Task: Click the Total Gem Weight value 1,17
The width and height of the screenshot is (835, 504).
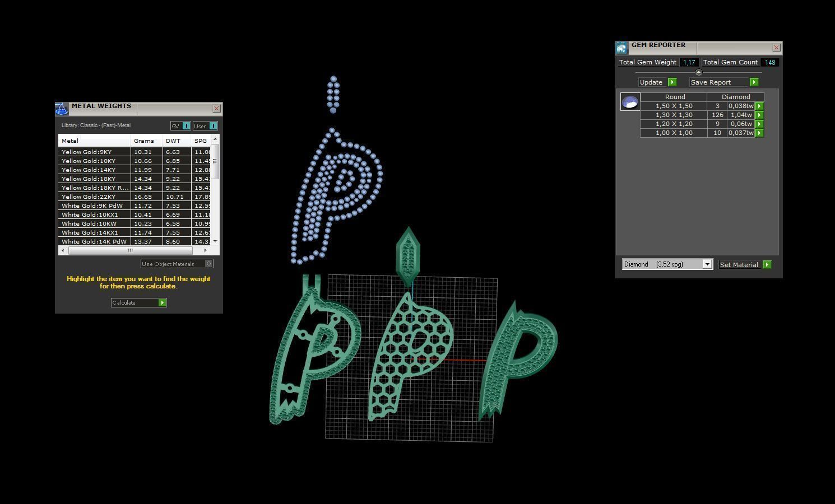Action: tap(689, 62)
